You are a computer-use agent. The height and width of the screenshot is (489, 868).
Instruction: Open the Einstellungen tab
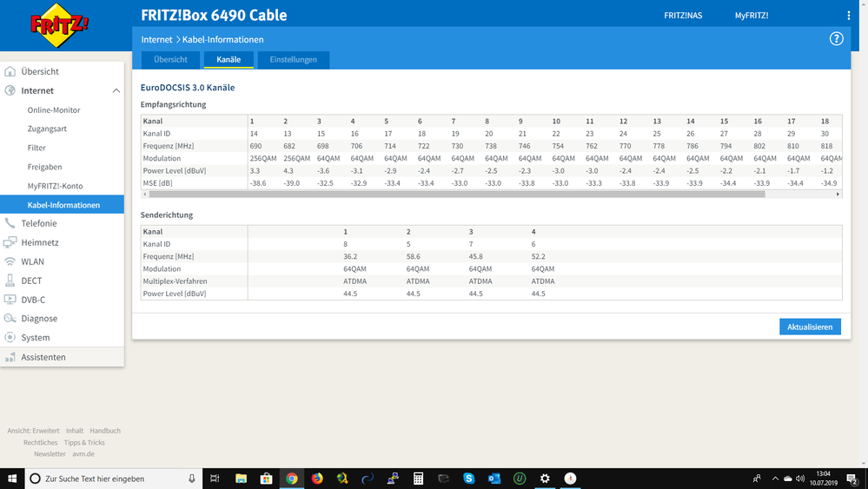click(294, 60)
